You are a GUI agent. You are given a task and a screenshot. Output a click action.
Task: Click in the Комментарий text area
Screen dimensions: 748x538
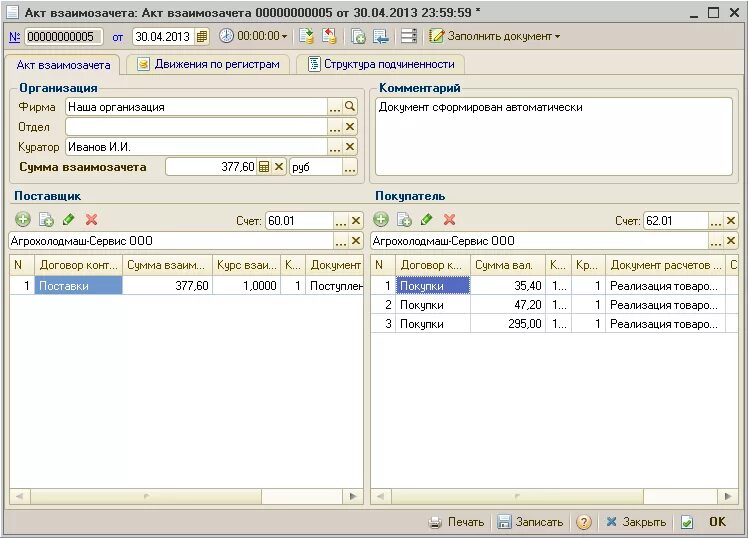tap(554, 136)
